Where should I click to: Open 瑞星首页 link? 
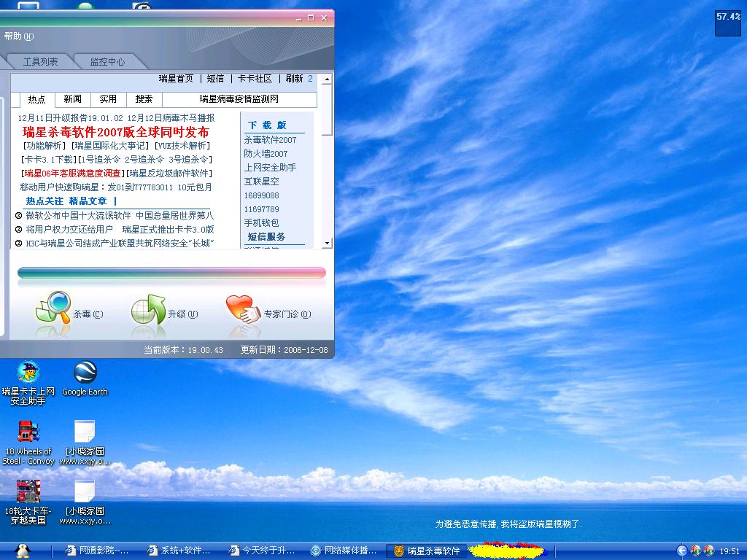pyautogui.click(x=177, y=79)
